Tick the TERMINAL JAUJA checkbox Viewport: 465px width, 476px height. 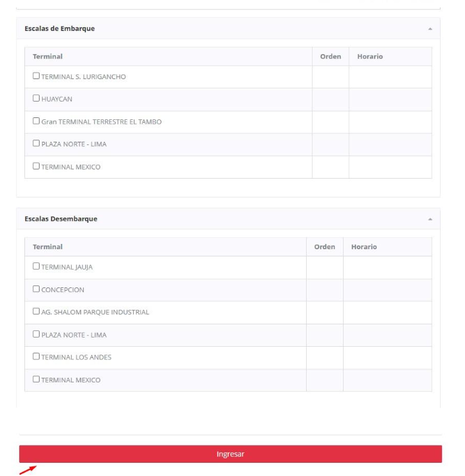click(36, 267)
